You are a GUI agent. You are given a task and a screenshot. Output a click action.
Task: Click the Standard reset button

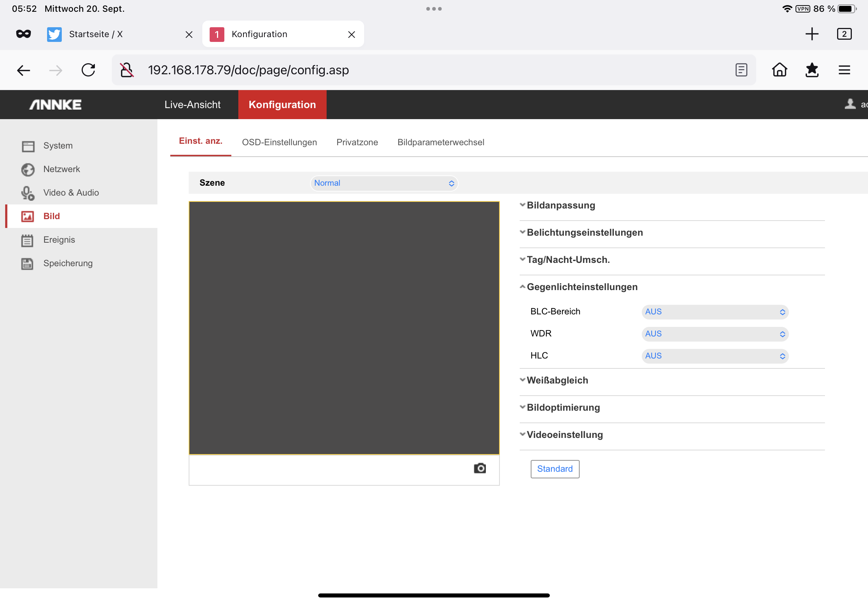(x=554, y=469)
